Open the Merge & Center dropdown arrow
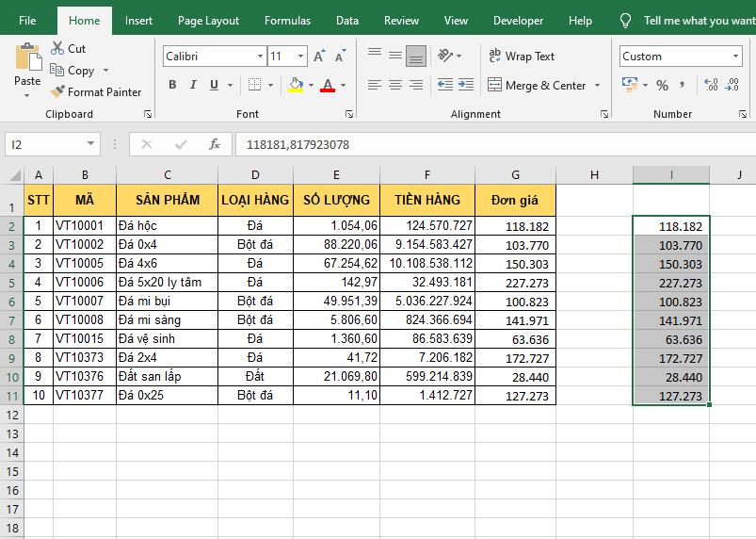 click(596, 86)
